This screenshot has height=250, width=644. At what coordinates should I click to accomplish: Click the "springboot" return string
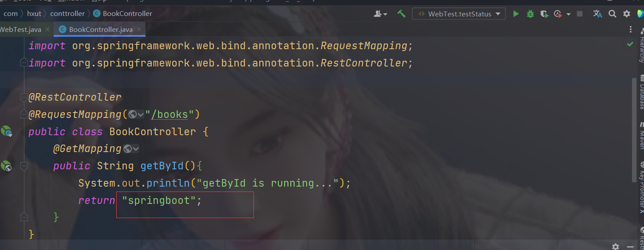pyautogui.click(x=158, y=200)
